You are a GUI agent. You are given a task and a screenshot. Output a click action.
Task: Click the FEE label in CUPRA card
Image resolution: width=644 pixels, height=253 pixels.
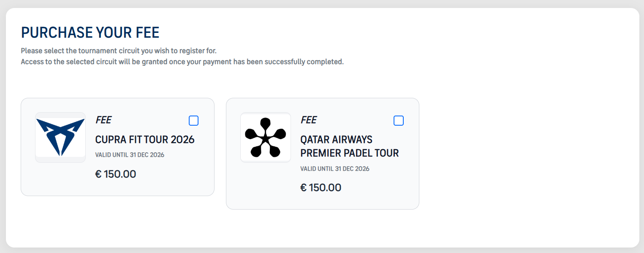click(103, 120)
